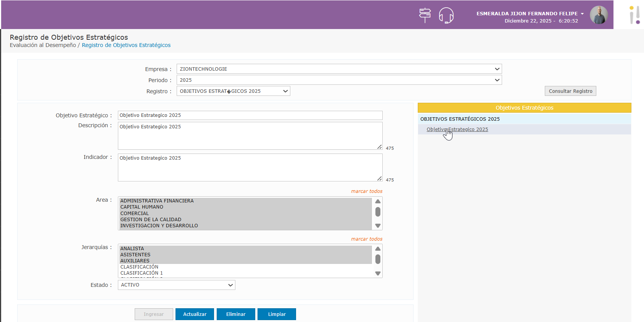Open the Registro dropdown
The width and height of the screenshot is (644, 322).
tap(233, 91)
